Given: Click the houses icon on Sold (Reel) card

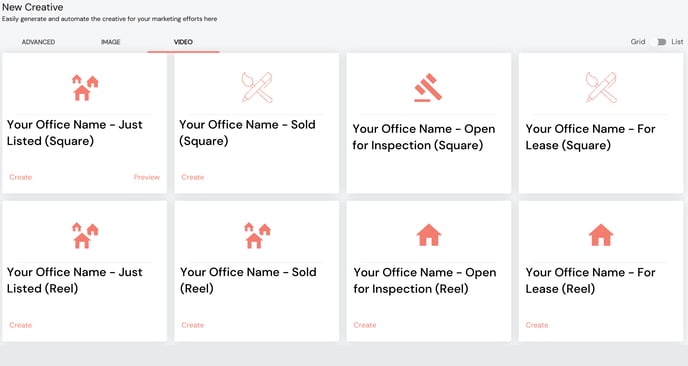Looking at the screenshot, I should click(257, 236).
